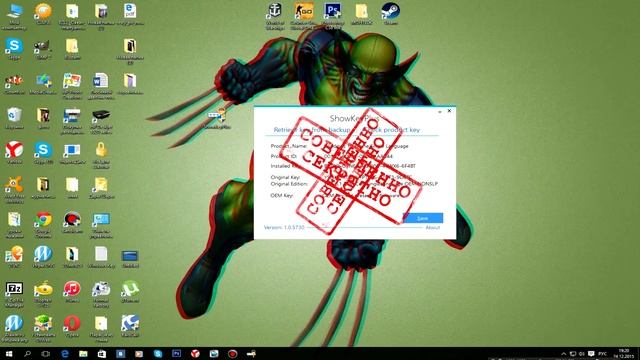Select the Google Chrome desktop shortcut

(x=43, y=224)
